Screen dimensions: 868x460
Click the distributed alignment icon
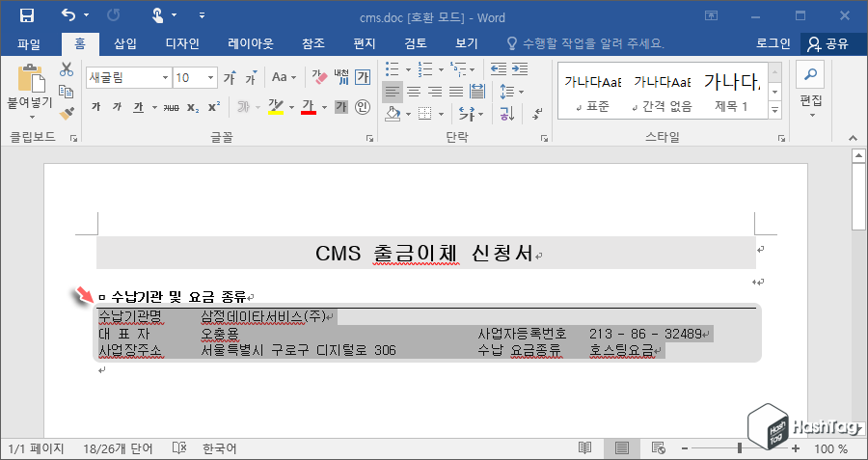(477, 92)
